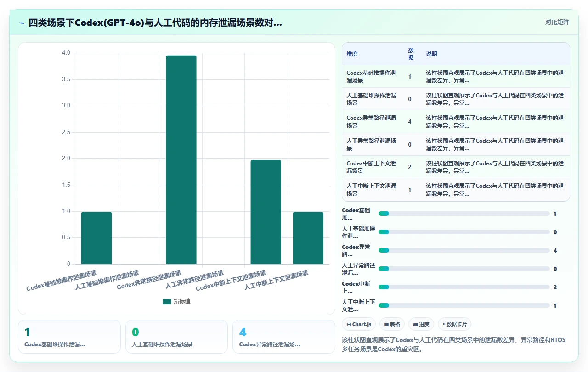Select table row 人工基础堆操作泄漏场景
588x372 pixels.
(x=456, y=99)
